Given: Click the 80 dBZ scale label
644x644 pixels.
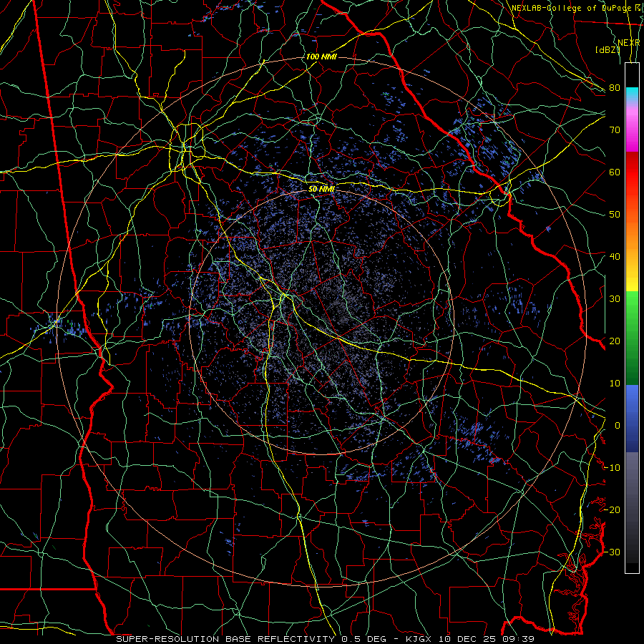Looking at the screenshot, I should click(615, 88).
